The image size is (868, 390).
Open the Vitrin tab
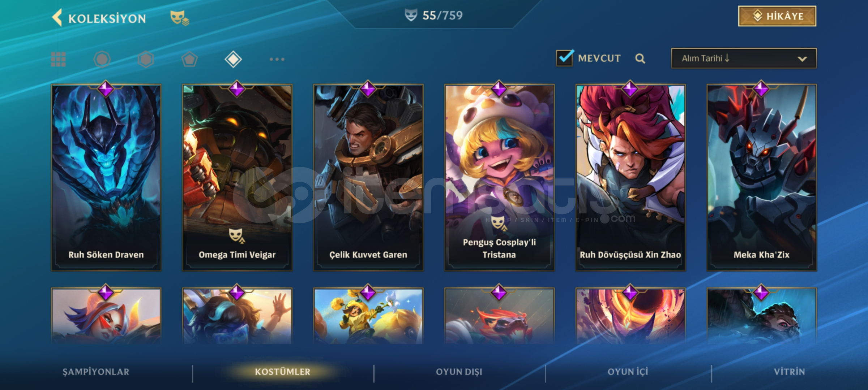coord(790,372)
